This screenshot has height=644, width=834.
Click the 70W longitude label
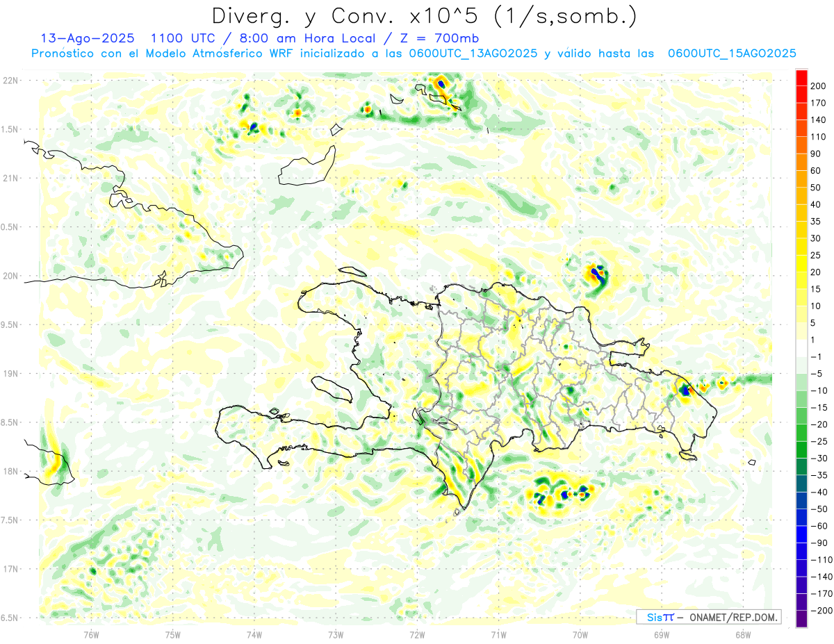[580, 634]
